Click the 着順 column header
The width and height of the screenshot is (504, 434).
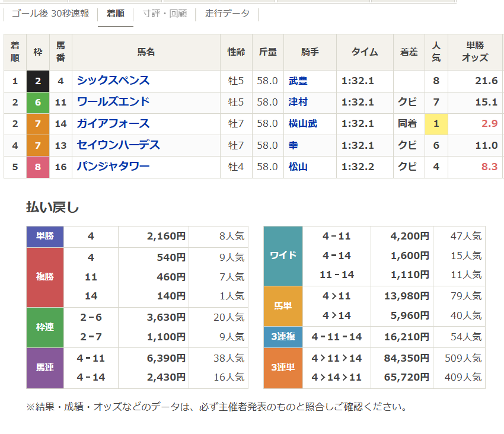[15, 52]
